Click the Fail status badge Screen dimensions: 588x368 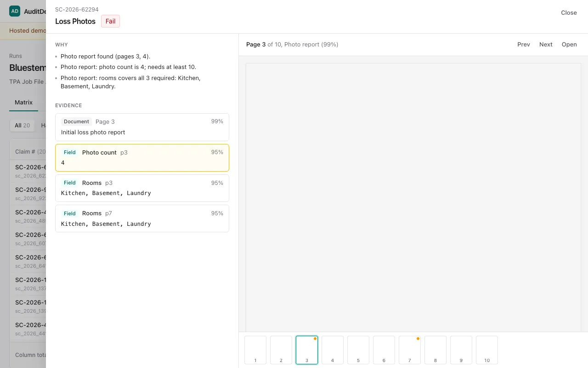tap(110, 21)
